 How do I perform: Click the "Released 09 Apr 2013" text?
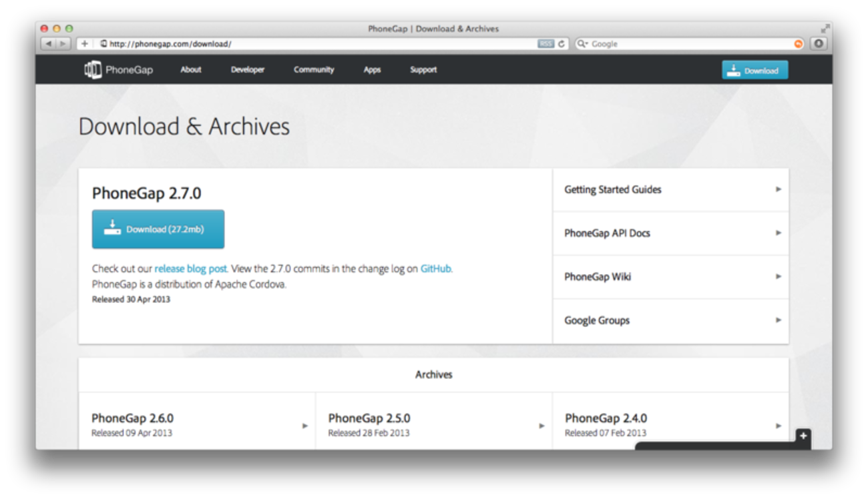[132, 433]
